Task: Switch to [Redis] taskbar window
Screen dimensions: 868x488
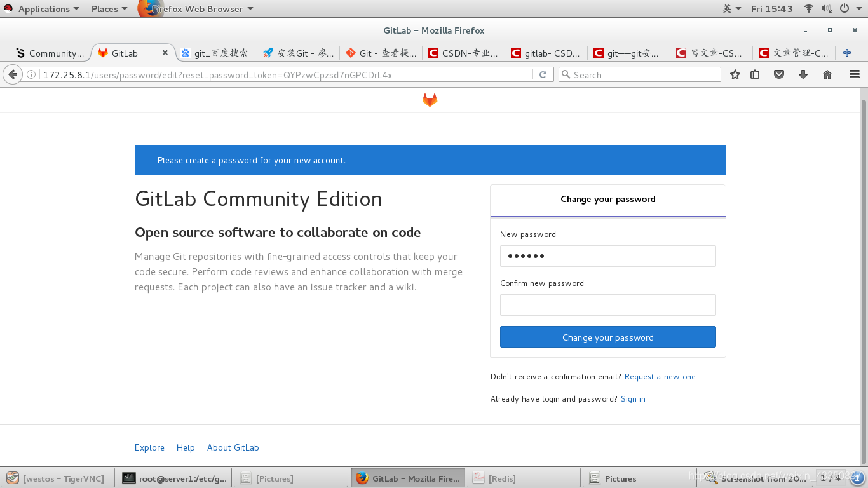Action: point(524,478)
